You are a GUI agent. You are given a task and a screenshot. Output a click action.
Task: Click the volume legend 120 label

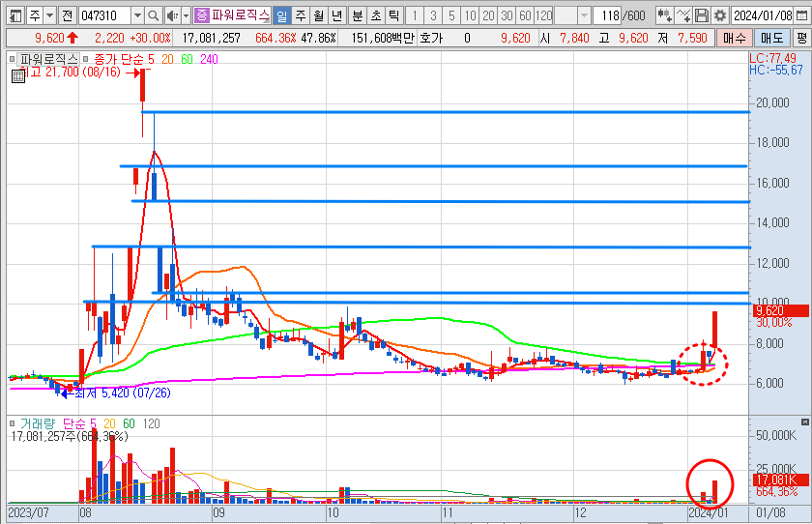point(151,424)
